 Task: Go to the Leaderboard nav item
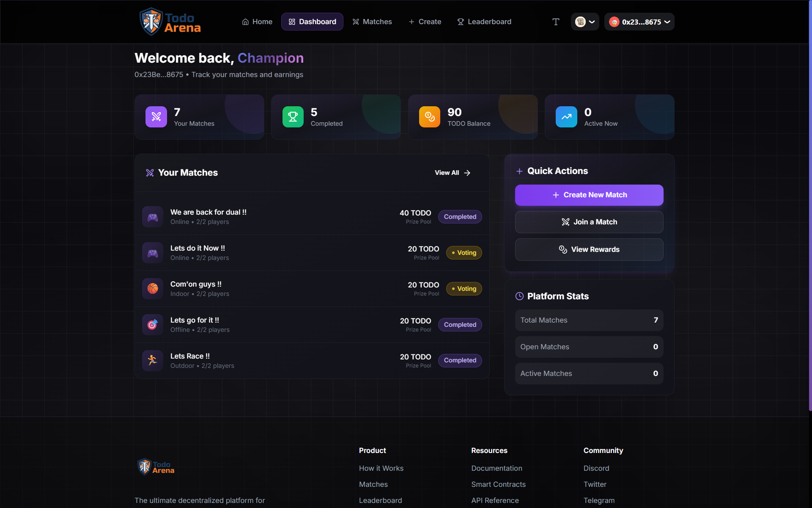(x=484, y=22)
